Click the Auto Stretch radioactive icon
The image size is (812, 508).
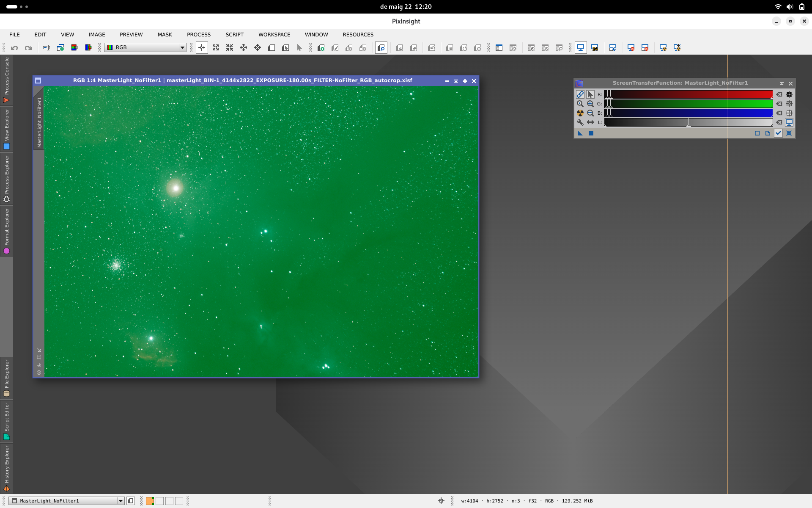580,113
